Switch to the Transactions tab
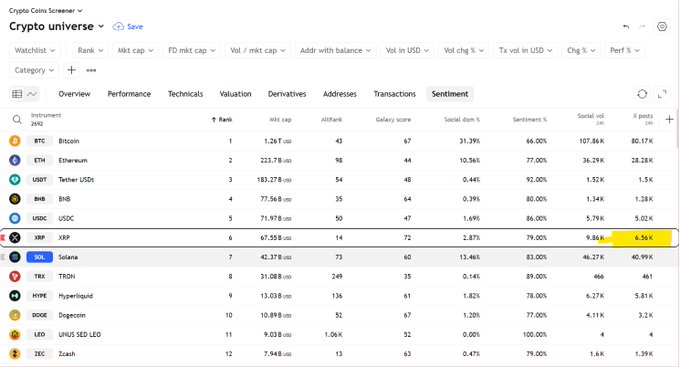Screen dimensions: 680x367 pos(395,94)
